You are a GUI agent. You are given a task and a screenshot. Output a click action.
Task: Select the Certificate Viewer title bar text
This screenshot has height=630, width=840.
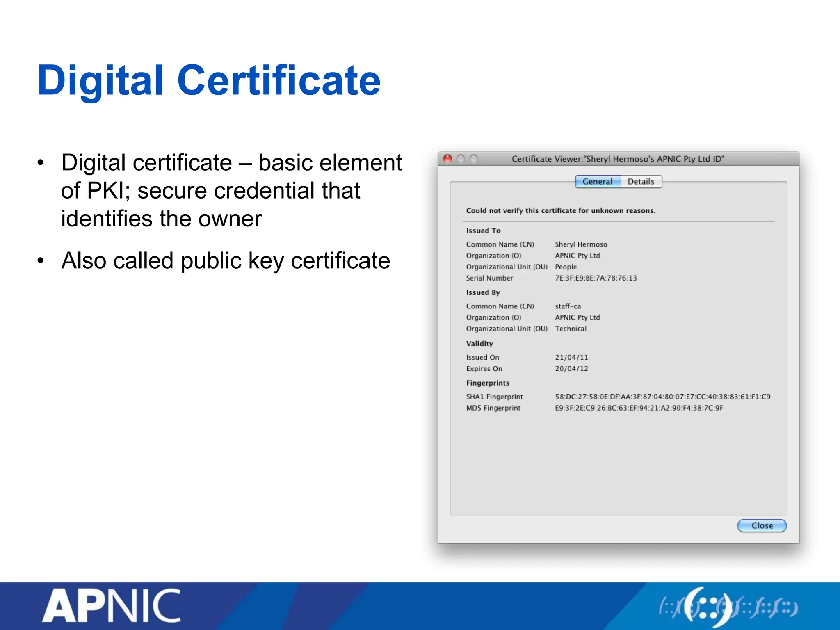click(x=618, y=159)
